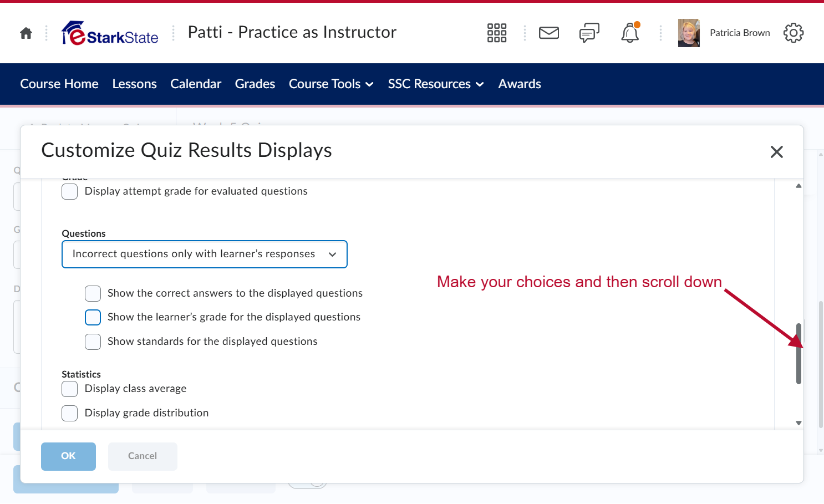This screenshot has height=504, width=824.
Task: Open the admin tools gear icon
Action: tap(794, 33)
